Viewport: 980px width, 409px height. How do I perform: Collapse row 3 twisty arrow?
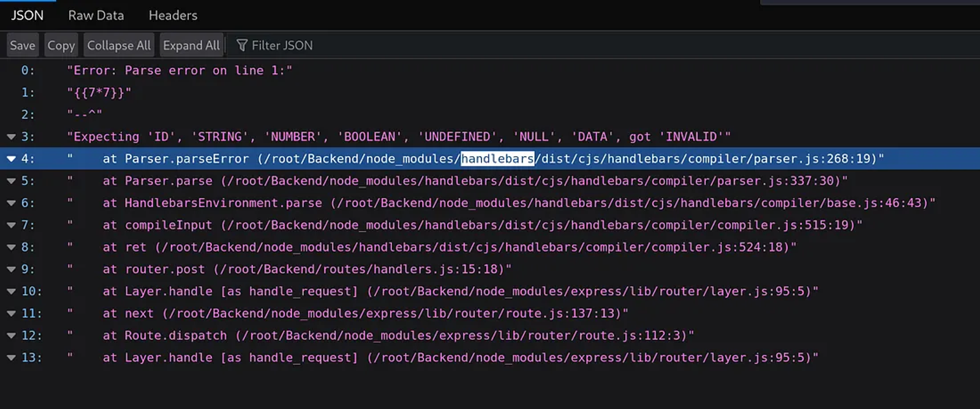point(11,137)
